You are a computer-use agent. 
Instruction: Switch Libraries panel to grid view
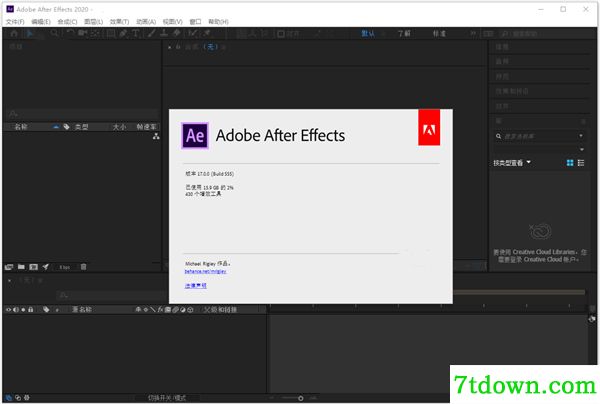[x=570, y=163]
